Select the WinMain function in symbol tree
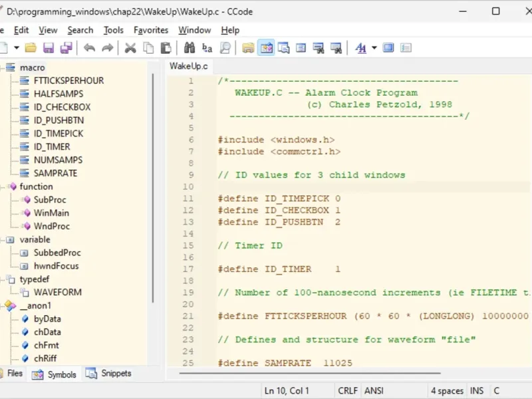Viewport: 532px width, 399px height. point(51,213)
